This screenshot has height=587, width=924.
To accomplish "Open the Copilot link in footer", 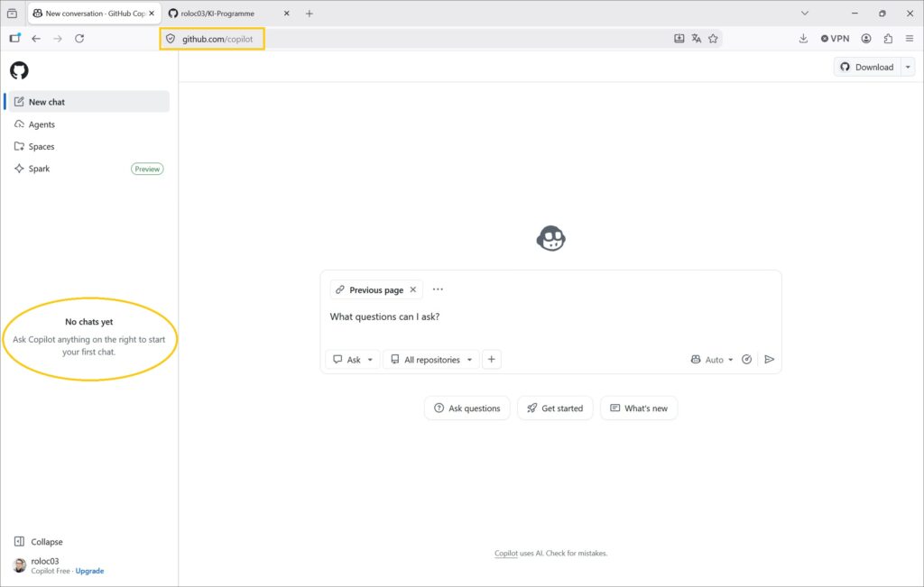I will click(505, 554).
